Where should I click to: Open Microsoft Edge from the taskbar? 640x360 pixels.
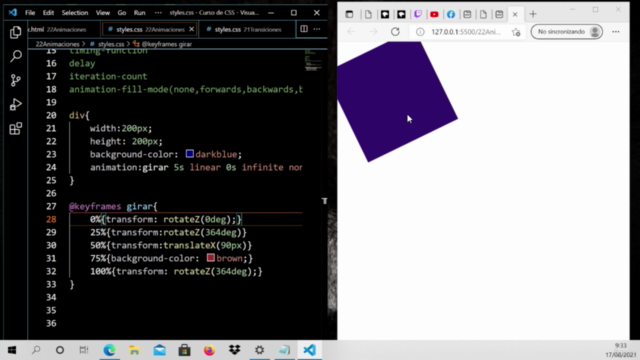click(x=109, y=350)
